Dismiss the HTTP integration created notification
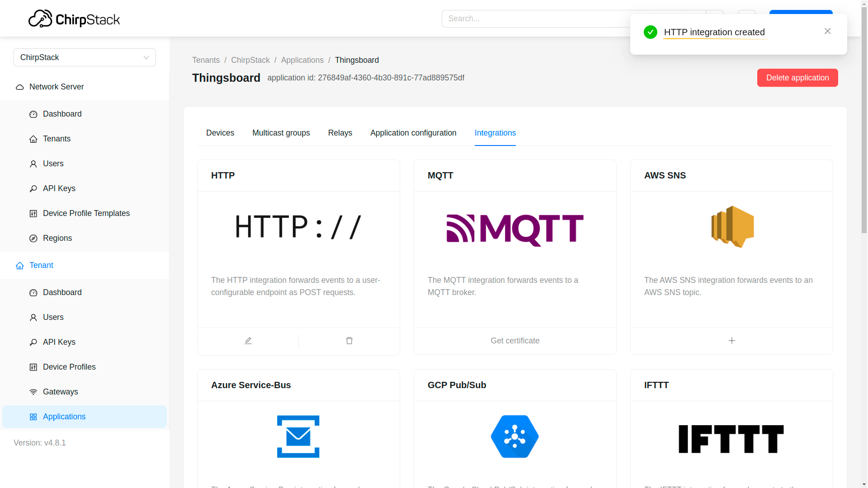The width and height of the screenshot is (868, 488). coord(827,31)
